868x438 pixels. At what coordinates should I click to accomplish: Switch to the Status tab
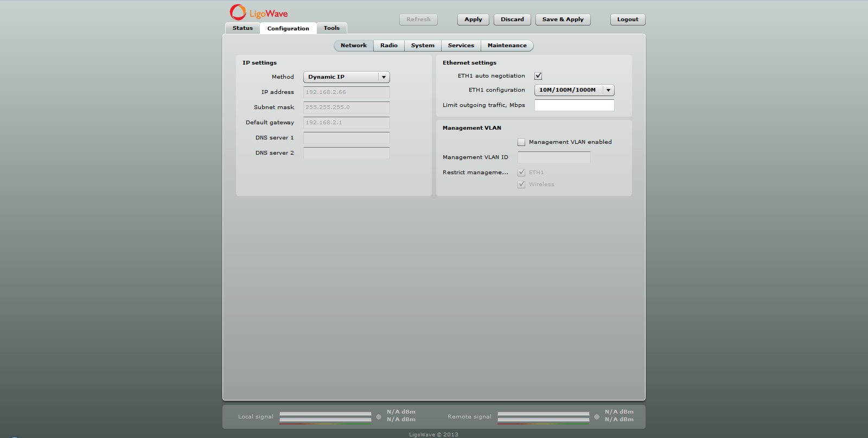[x=242, y=28]
